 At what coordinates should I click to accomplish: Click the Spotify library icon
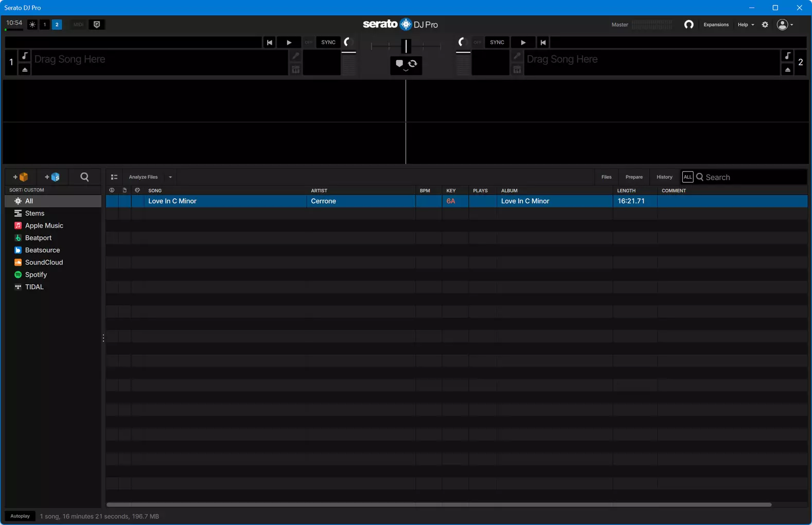[x=18, y=275]
